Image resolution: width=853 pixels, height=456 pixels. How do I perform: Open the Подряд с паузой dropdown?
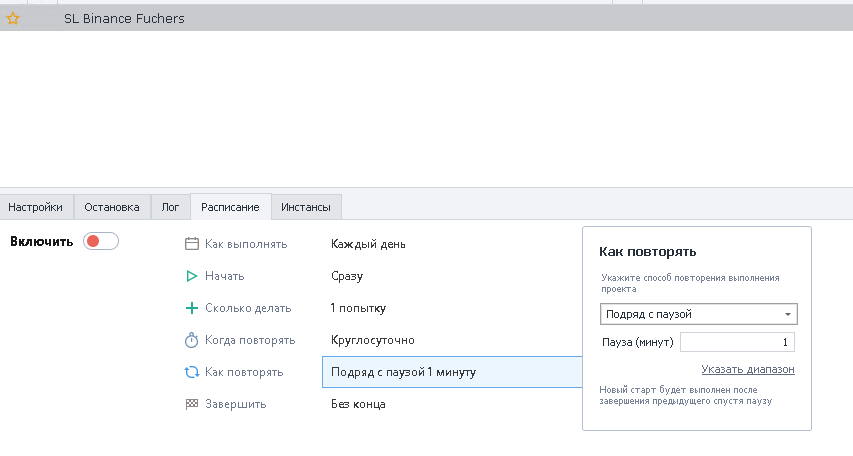(x=698, y=314)
